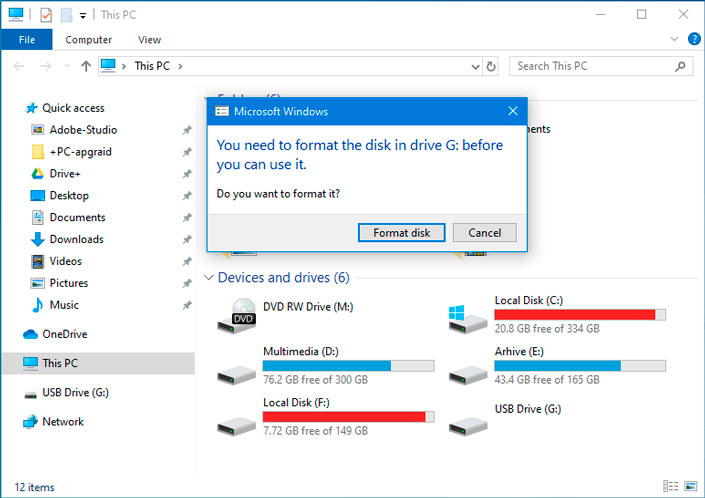Viewport: 705px width, 498px height.
Task: Open Customize Quick Access Toolbar dropdown
Action: pos(83,16)
